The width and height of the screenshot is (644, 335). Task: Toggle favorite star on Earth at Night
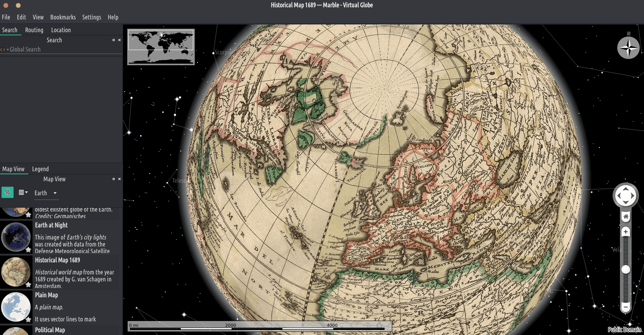[x=28, y=250]
